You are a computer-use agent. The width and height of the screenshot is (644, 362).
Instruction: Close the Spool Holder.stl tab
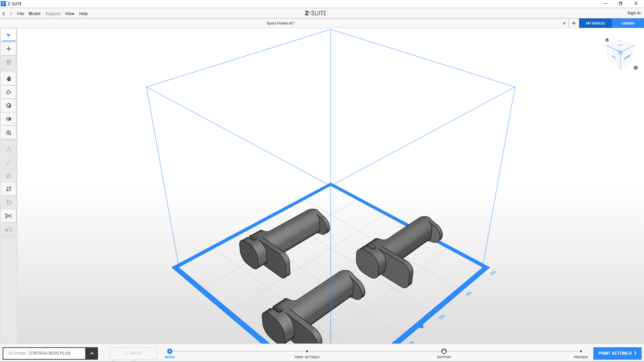[564, 23]
